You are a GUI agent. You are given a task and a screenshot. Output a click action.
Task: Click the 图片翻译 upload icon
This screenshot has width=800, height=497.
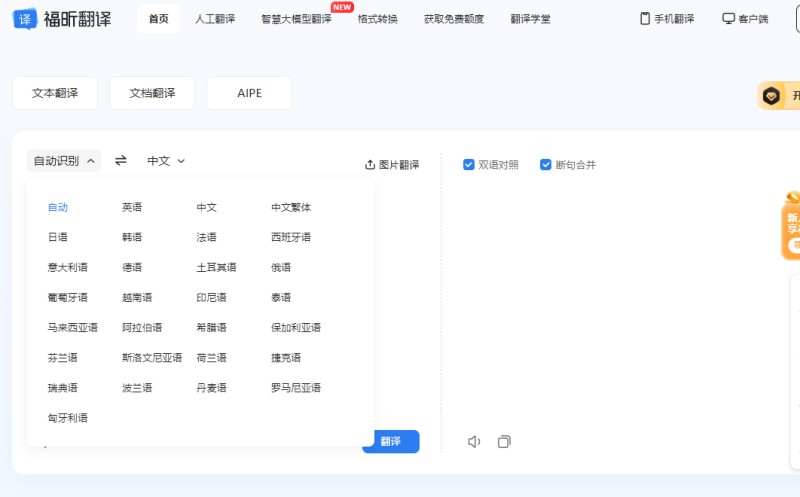tap(370, 165)
